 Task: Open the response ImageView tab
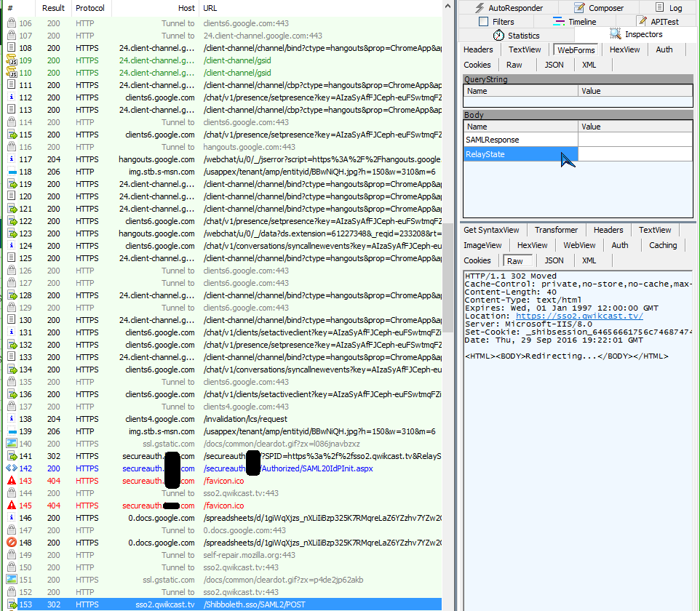pos(482,245)
